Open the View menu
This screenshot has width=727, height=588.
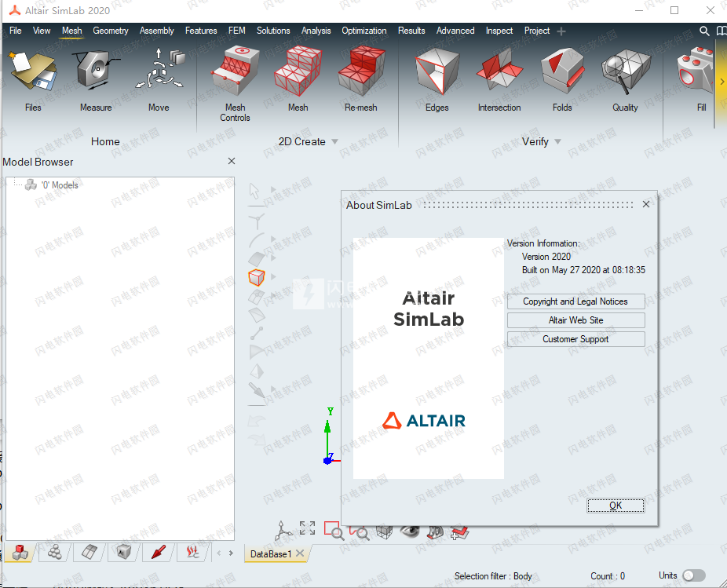pos(42,31)
